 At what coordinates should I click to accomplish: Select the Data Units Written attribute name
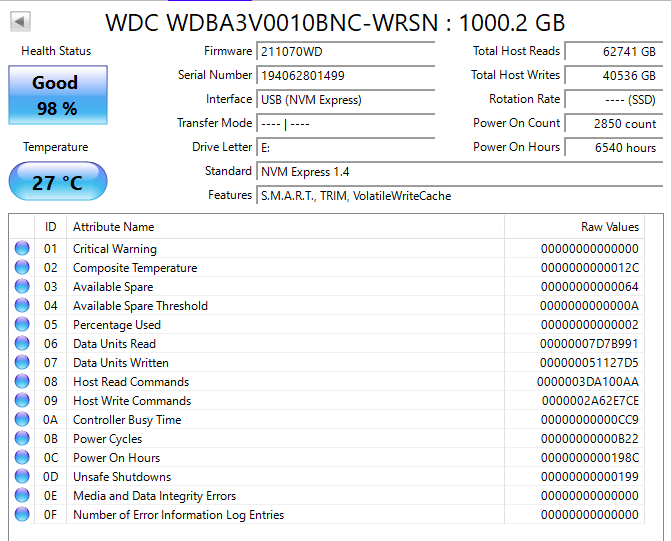click(x=121, y=363)
